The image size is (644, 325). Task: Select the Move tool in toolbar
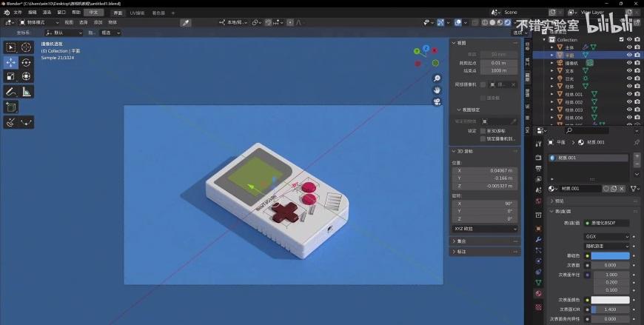[x=11, y=62]
